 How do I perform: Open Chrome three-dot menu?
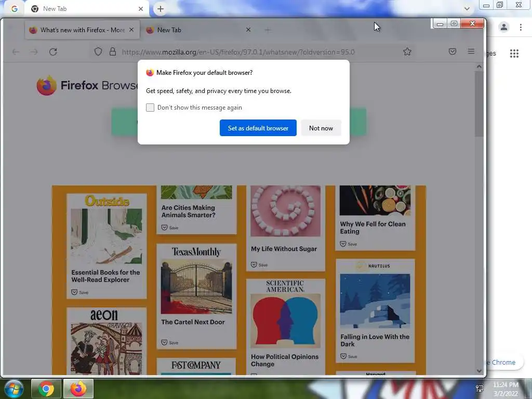point(521,27)
